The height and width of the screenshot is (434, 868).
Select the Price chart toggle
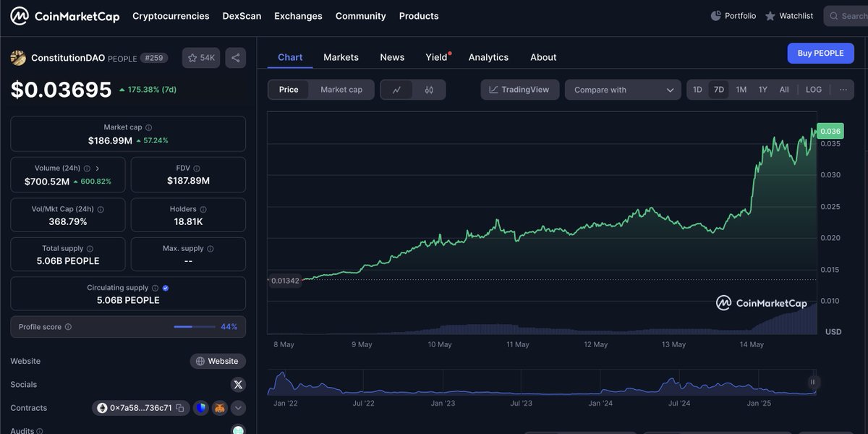click(289, 90)
